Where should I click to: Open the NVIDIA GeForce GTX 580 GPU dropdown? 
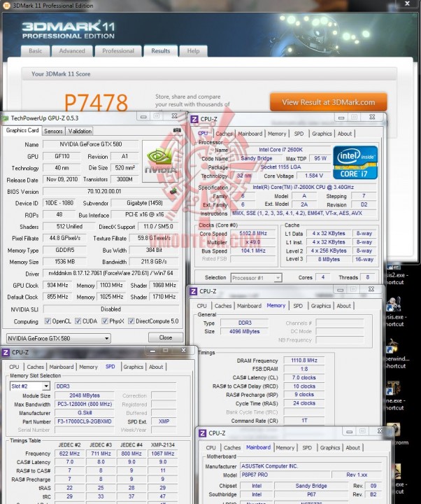point(59,339)
